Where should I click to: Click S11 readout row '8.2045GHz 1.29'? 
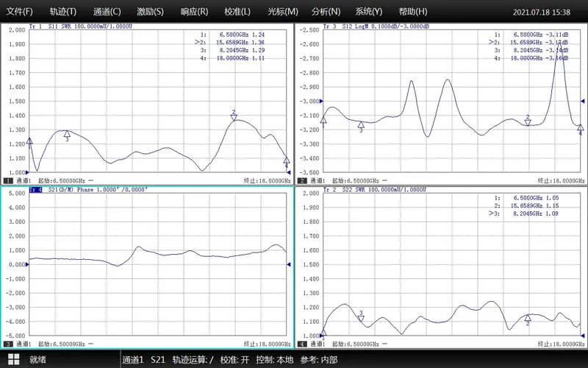coord(232,50)
